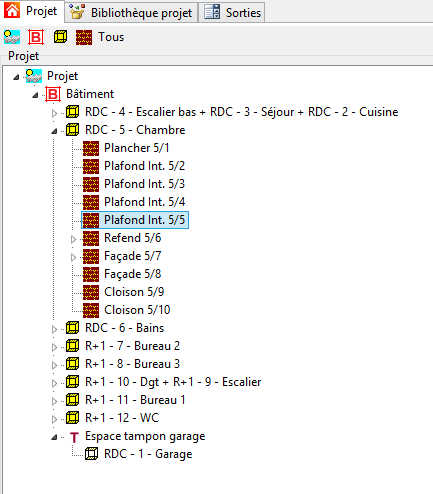
Task: Click the yellow zone icon of RDC - 6 - Bains
Action: coord(72,328)
